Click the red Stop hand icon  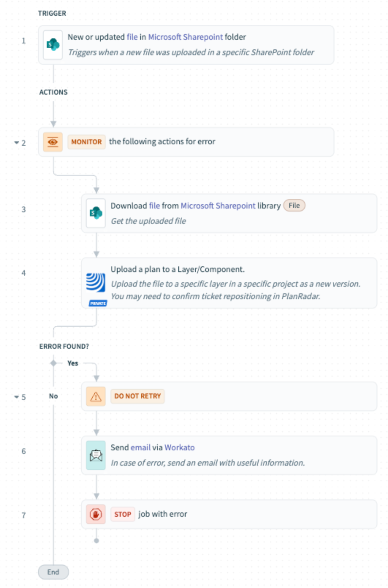tap(96, 514)
